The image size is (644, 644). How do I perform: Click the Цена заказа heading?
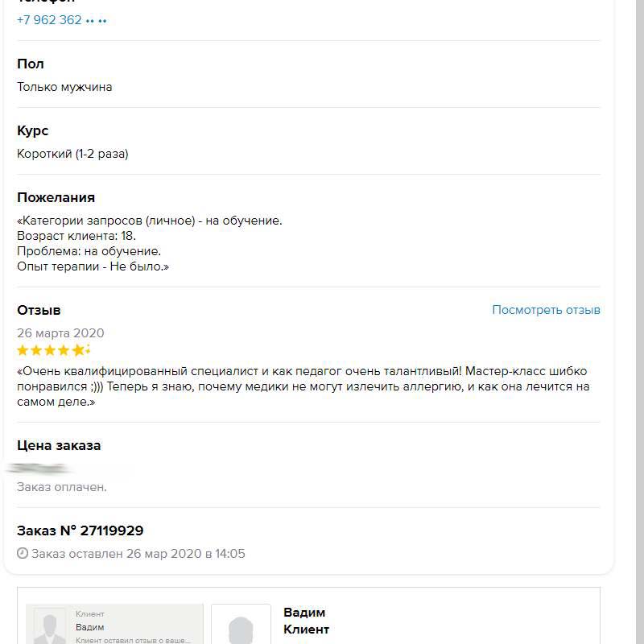pos(59,445)
